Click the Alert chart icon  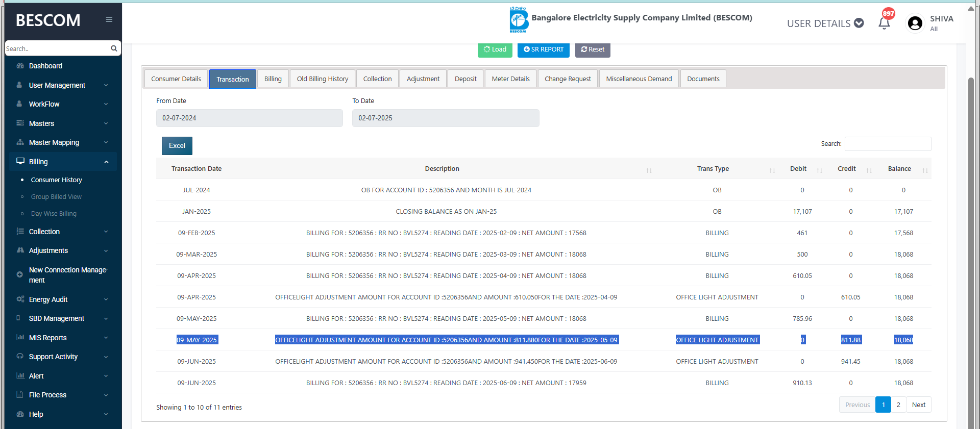tap(20, 375)
